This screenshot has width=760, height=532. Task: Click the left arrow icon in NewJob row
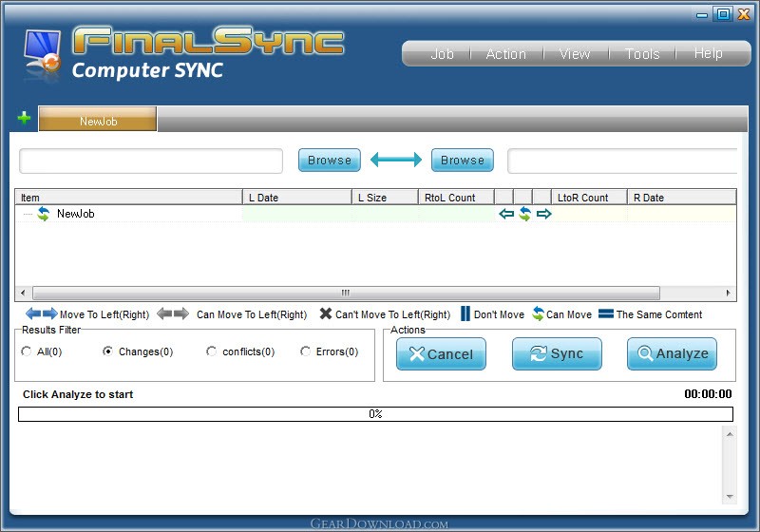click(506, 214)
